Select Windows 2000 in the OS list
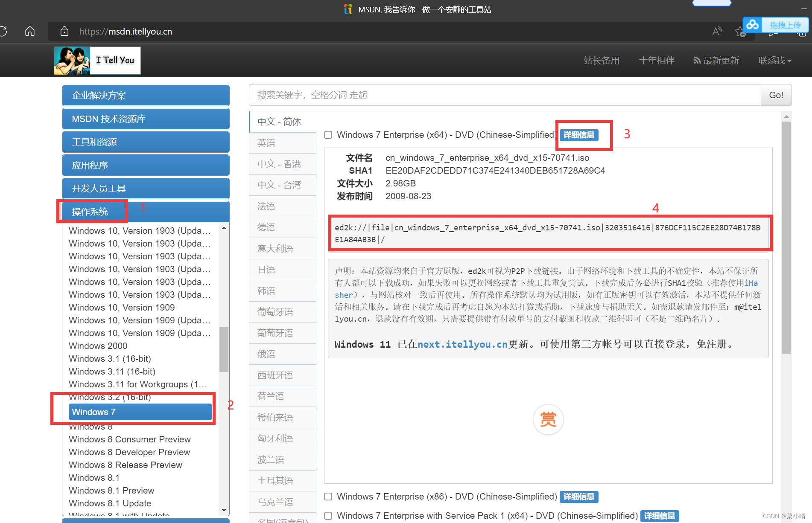The height and width of the screenshot is (523, 812). pos(98,346)
